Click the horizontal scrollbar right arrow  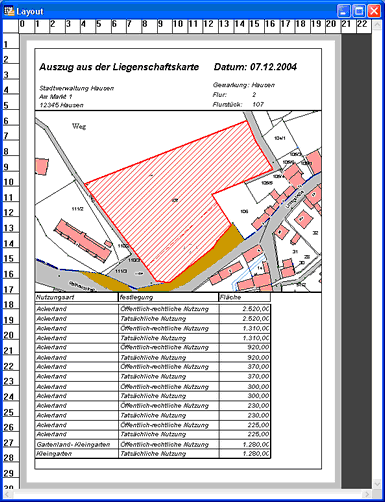(367, 494)
